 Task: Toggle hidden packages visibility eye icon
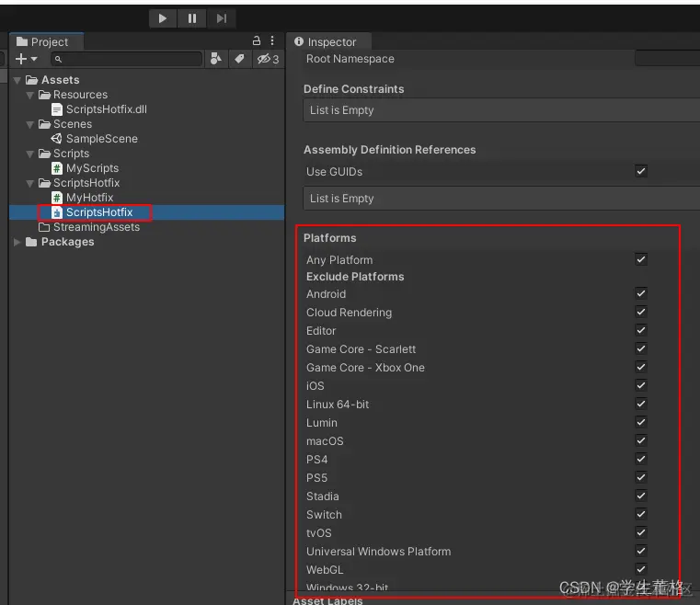tap(268, 59)
